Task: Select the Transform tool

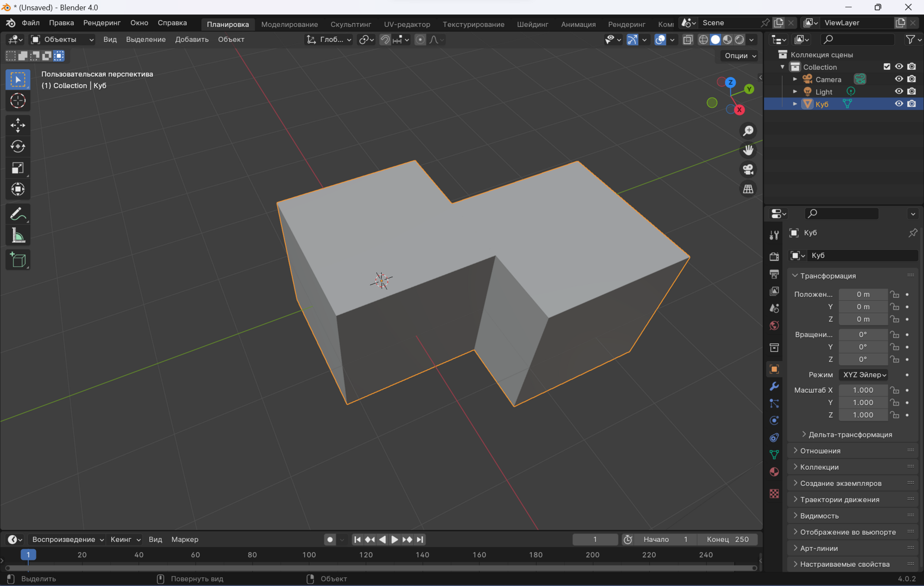Action: pyautogui.click(x=18, y=189)
